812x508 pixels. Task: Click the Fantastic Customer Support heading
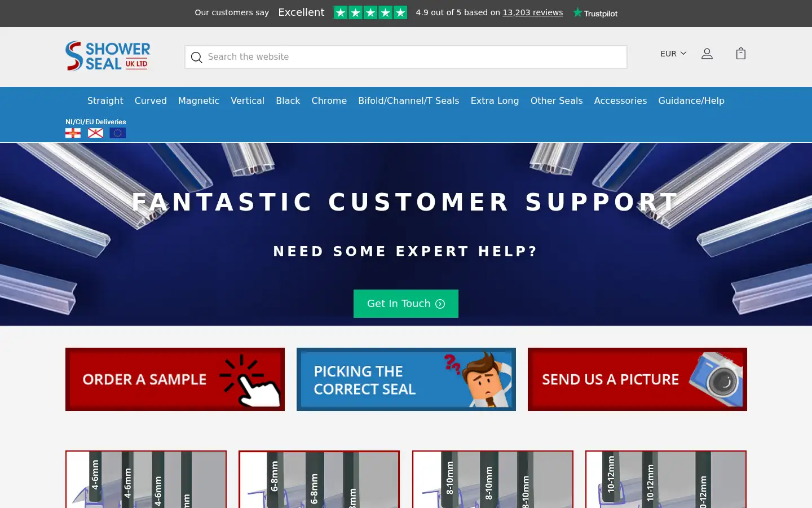coord(406,202)
